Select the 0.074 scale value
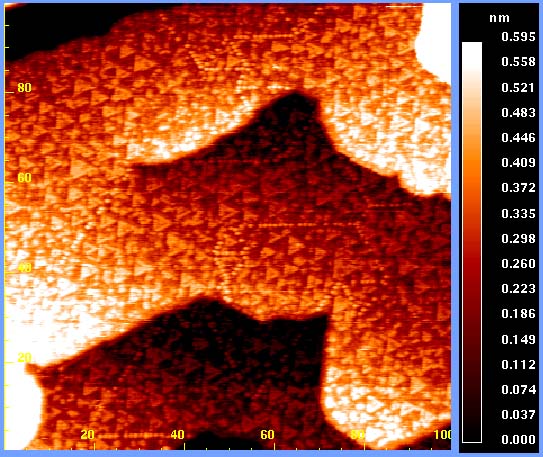Image resolution: width=543 pixels, height=457 pixels. coord(518,390)
